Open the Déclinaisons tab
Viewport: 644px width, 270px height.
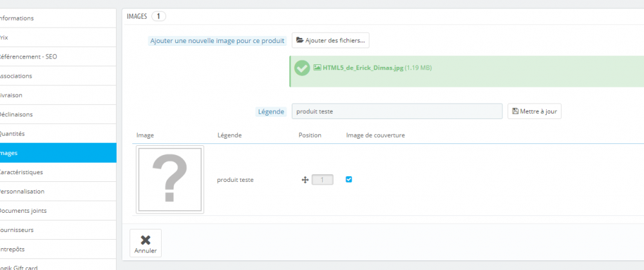57,114
